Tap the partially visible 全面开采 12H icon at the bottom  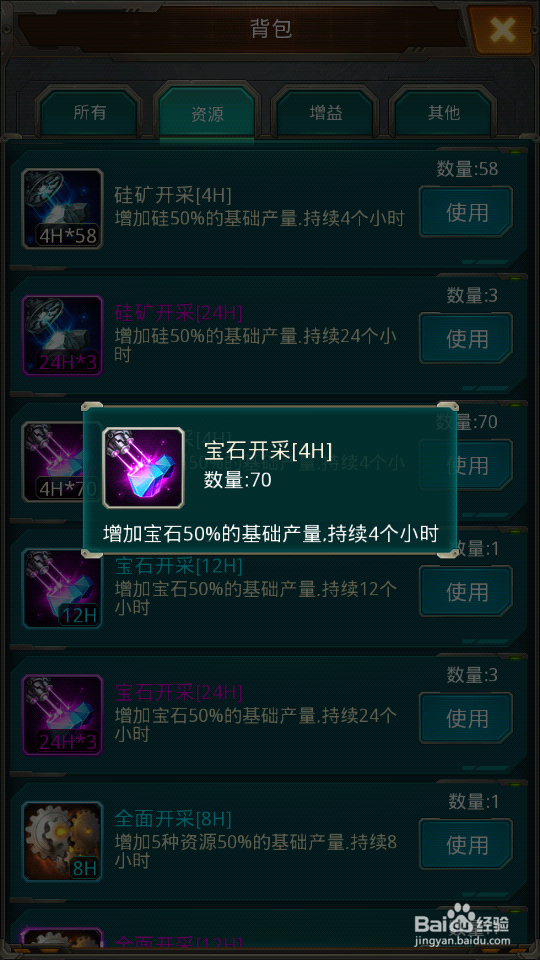62,939
